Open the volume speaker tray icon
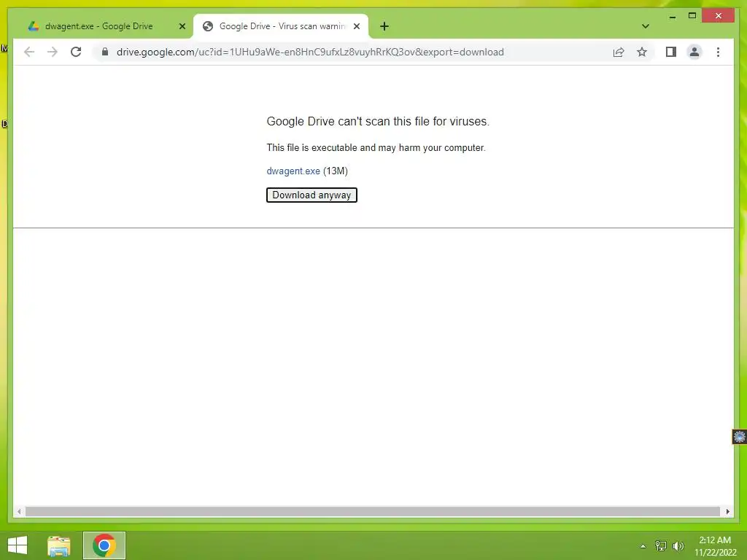Image resolution: width=747 pixels, height=560 pixels. pyautogui.click(x=678, y=545)
